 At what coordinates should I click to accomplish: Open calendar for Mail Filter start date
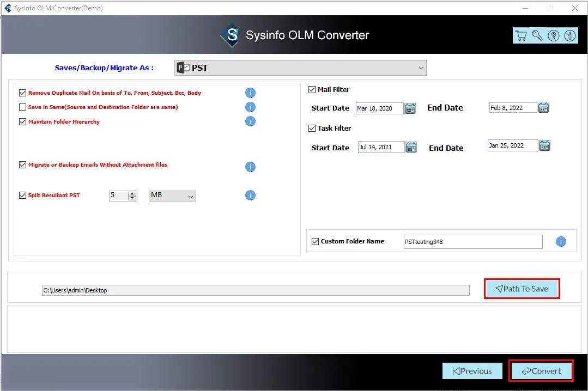click(x=410, y=109)
